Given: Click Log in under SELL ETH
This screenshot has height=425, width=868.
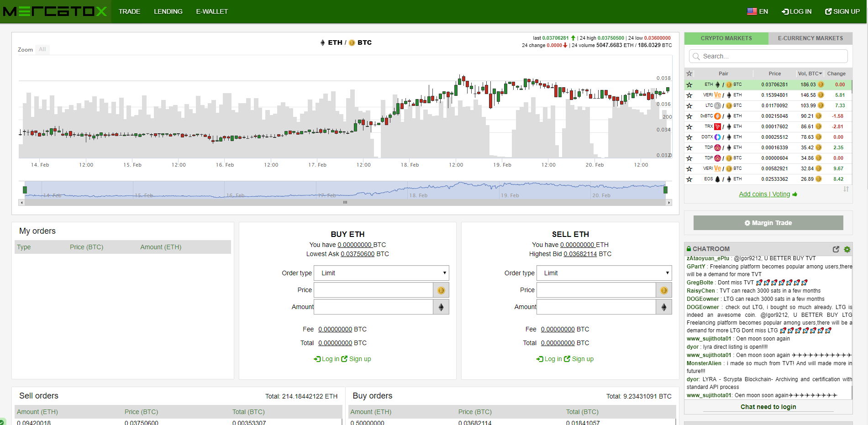Looking at the screenshot, I should click(549, 359).
